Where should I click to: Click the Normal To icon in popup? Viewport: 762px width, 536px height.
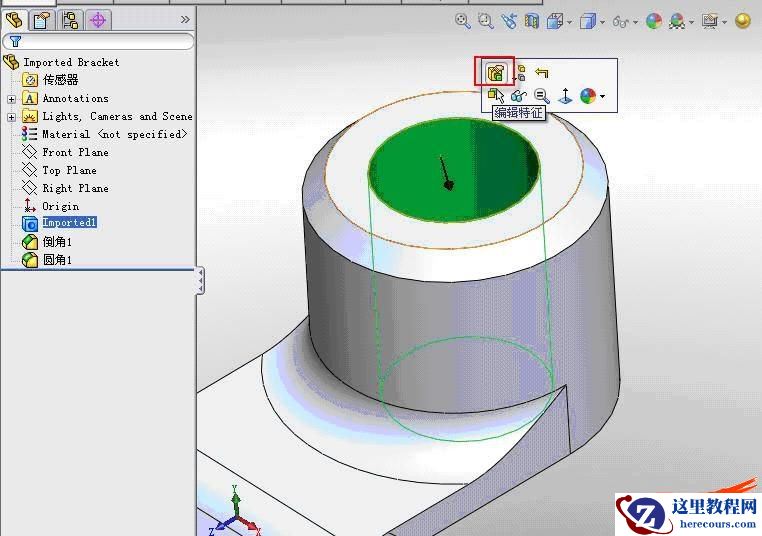point(565,97)
